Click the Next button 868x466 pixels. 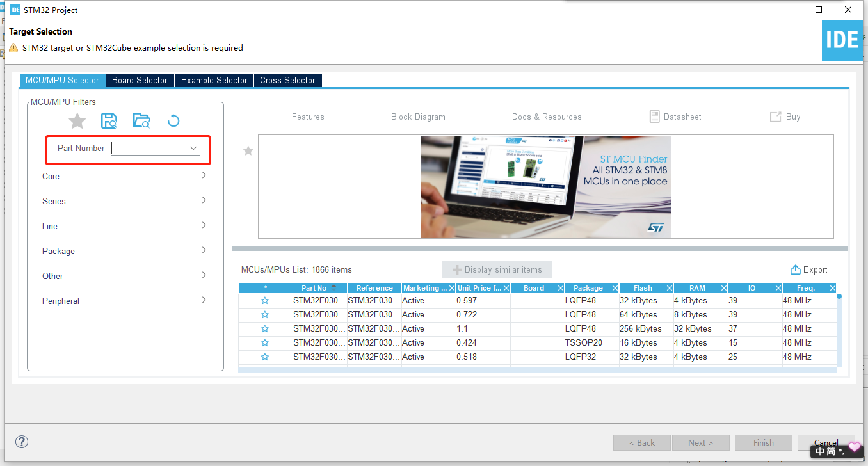click(700, 442)
